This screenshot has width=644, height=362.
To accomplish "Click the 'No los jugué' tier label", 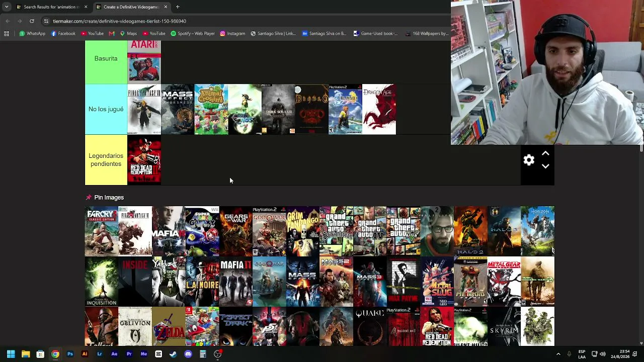I will [x=106, y=109].
